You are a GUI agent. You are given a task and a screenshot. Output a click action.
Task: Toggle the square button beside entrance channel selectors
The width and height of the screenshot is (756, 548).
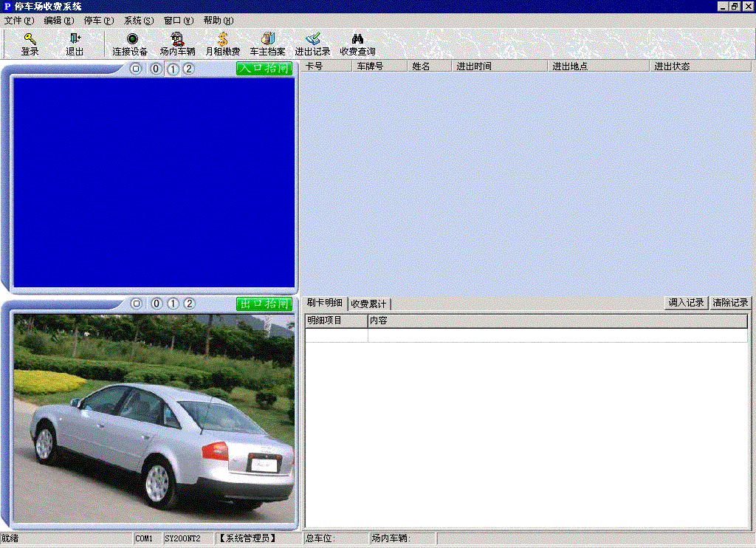pos(136,67)
